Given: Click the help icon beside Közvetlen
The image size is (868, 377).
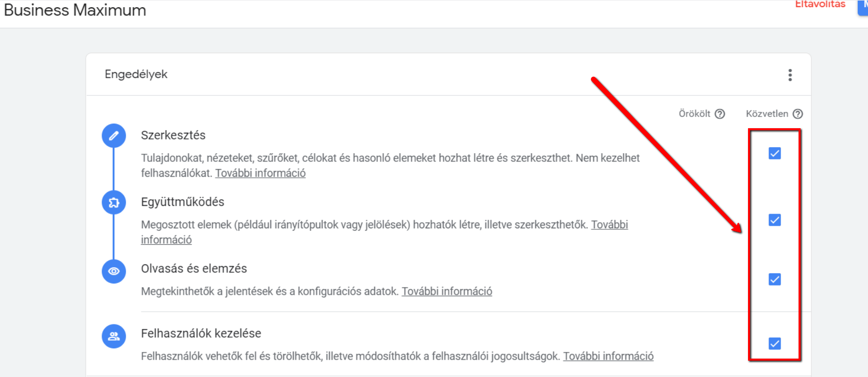Looking at the screenshot, I should click(x=798, y=114).
